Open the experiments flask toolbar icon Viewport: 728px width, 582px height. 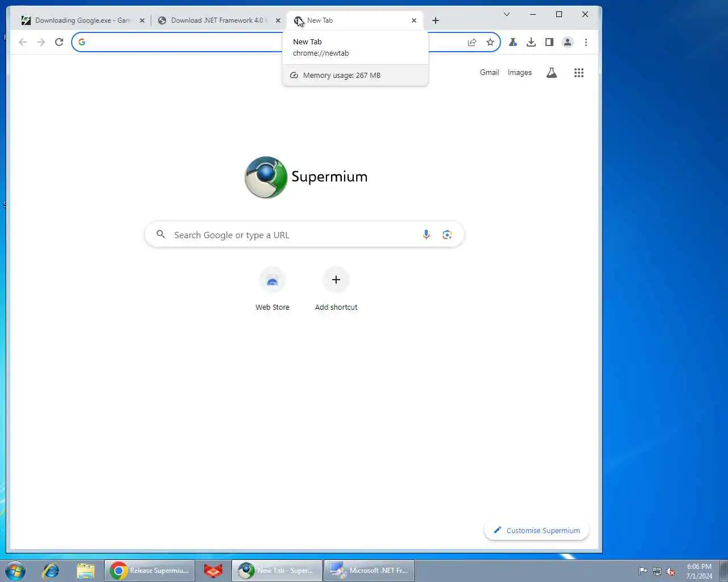click(x=513, y=42)
